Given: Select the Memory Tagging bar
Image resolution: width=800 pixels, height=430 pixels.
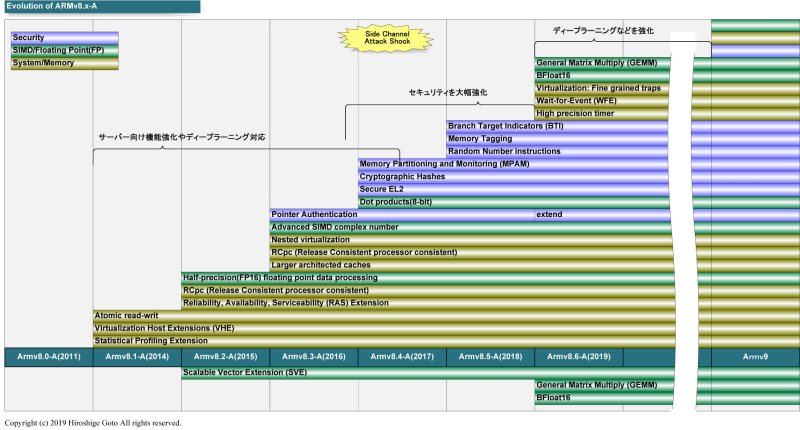Looking at the screenshot, I should coord(558,139).
